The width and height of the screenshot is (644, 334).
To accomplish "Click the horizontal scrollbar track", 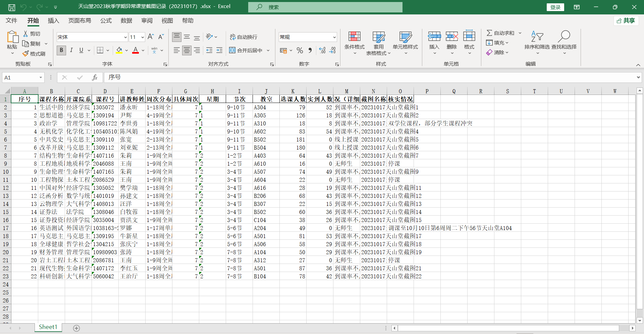I will pyautogui.click(x=508, y=328).
